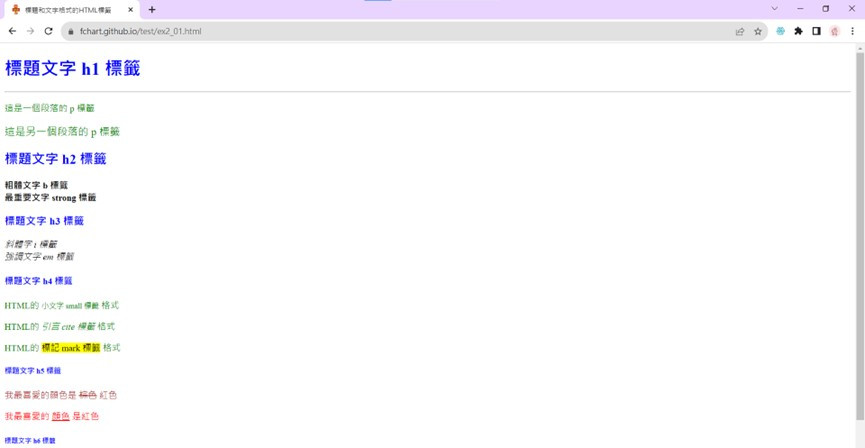Expand the tab search chevron
The image size is (865, 448).
775,9
